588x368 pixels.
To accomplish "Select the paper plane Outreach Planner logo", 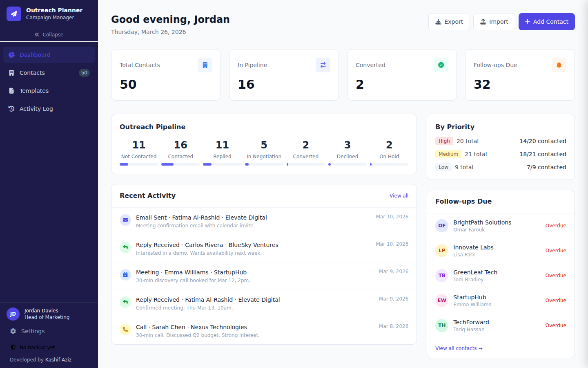I will pyautogui.click(x=13, y=13).
